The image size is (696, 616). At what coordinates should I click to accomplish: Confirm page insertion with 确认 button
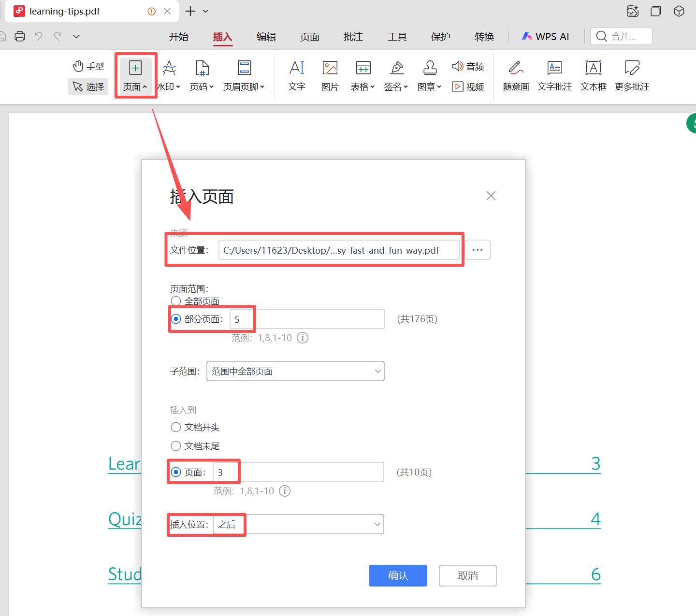[x=398, y=575]
